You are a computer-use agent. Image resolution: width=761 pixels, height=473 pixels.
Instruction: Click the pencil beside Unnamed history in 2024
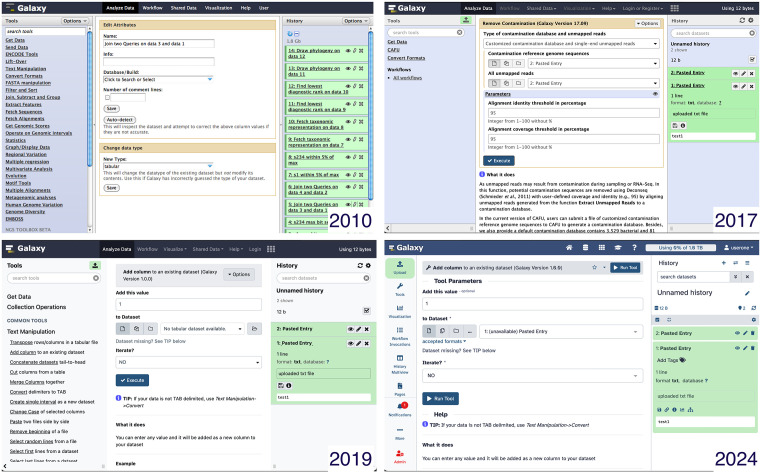coord(747,293)
